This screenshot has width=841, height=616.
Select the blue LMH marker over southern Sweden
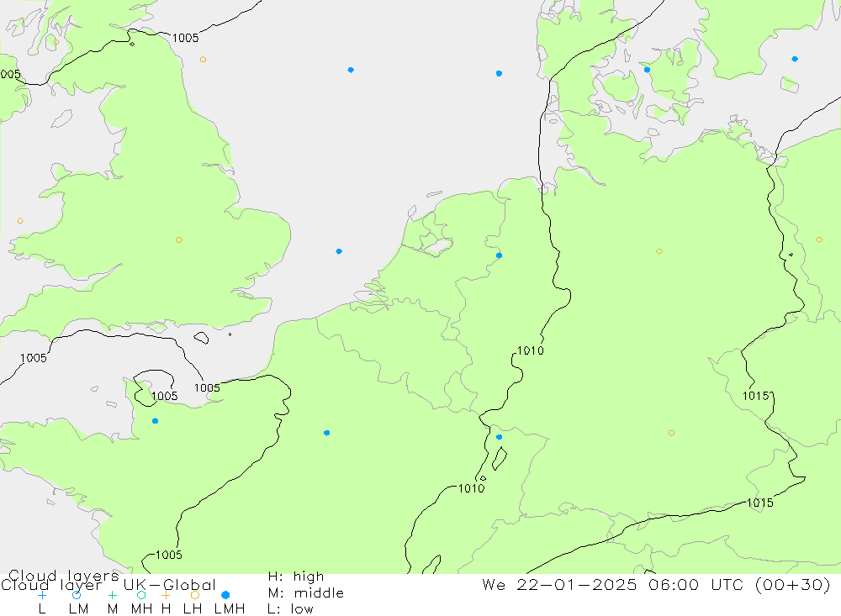point(795,59)
